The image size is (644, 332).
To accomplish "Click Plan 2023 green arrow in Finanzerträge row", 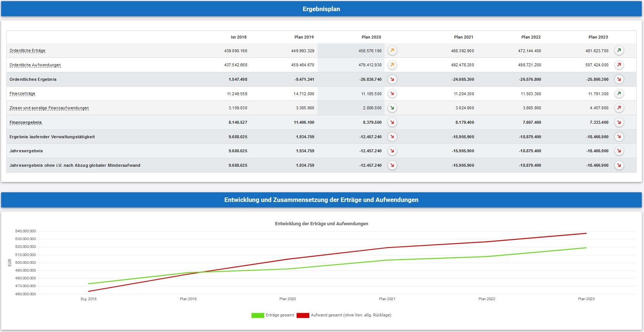I will (619, 94).
